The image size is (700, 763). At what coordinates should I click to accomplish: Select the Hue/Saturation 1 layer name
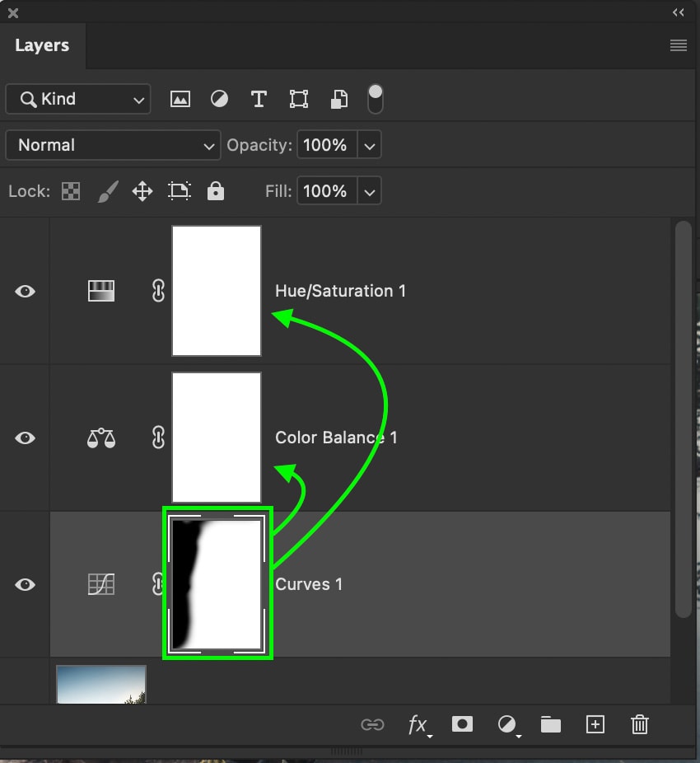click(340, 291)
